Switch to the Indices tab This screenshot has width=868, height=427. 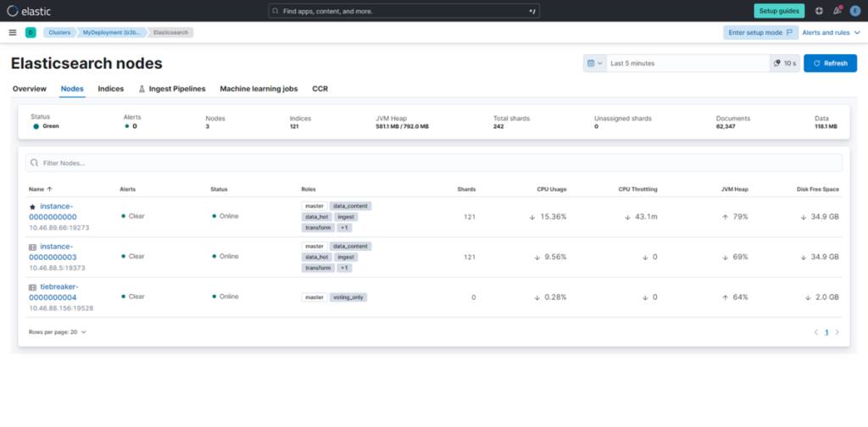(111, 88)
